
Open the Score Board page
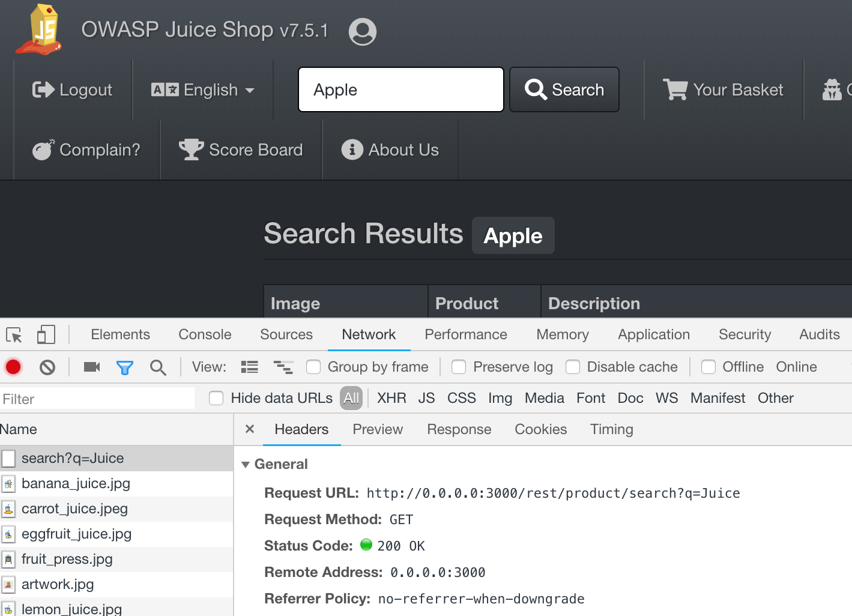(x=241, y=149)
